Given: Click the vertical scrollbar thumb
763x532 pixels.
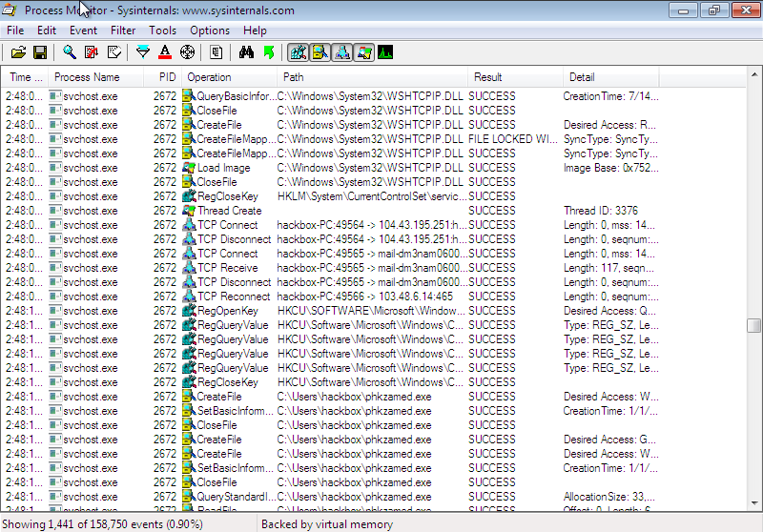Looking at the screenshot, I should (753, 325).
